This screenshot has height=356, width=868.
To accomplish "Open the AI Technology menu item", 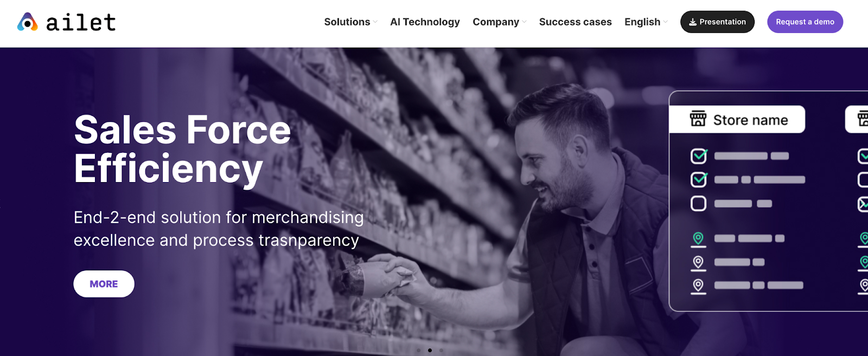I will point(425,22).
